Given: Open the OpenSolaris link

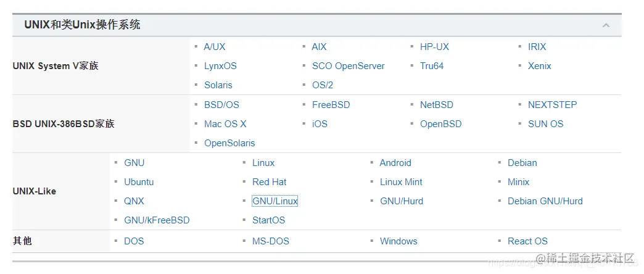Looking at the screenshot, I should pyautogui.click(x=229, y=143).
